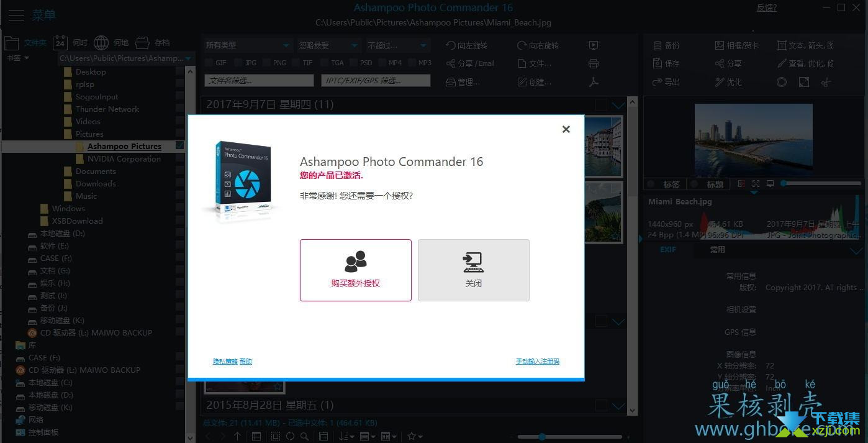Toggle the GIF filter checkbox
The height and width of the screenshot is (443, 868).
tap(209, 63)
